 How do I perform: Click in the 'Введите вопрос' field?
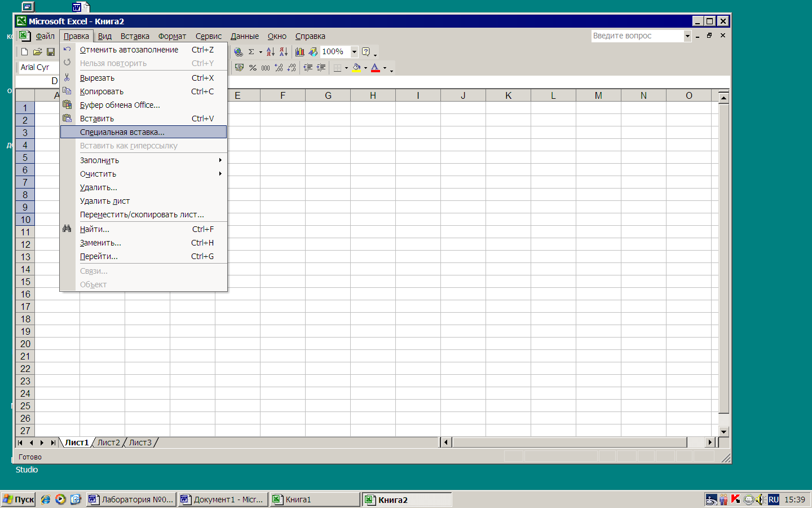coord(637,36)
